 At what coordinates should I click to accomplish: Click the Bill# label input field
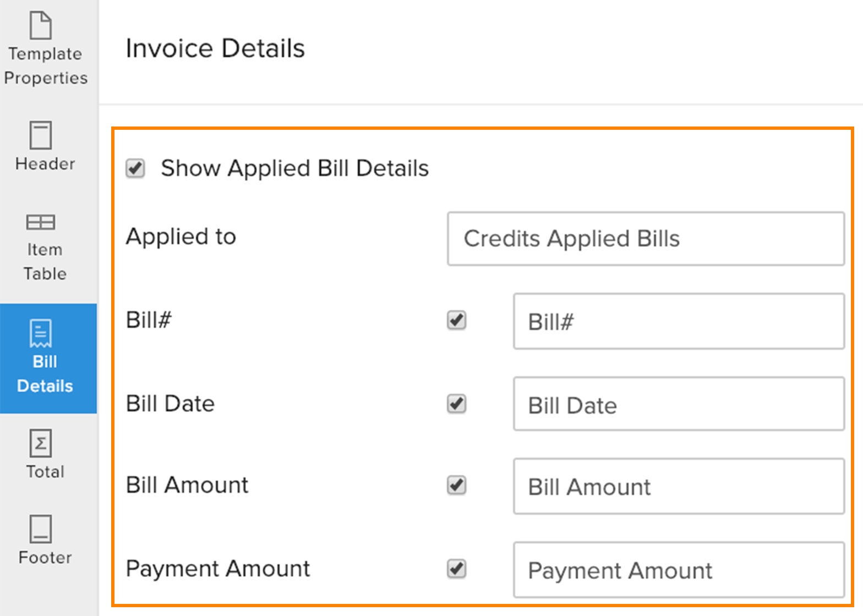[x=678, y=321]
